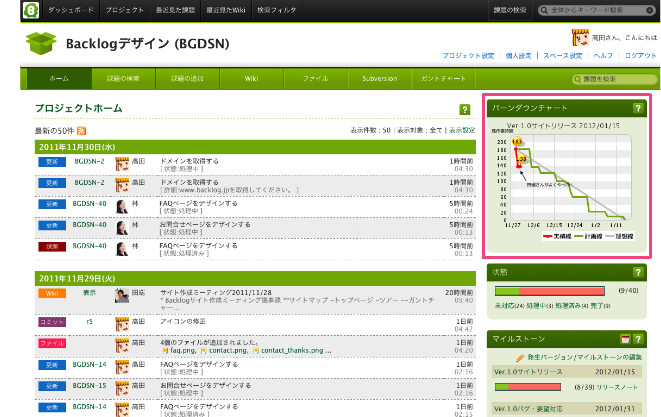This screenshot has width=661, height=417.
Task: Open 個人設定 link
Action: (519, 56)
